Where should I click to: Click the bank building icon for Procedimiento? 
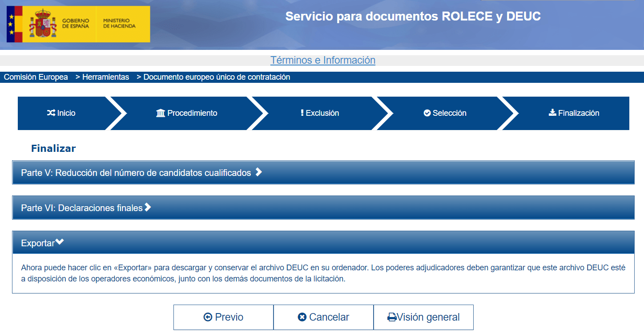point(161,113)
